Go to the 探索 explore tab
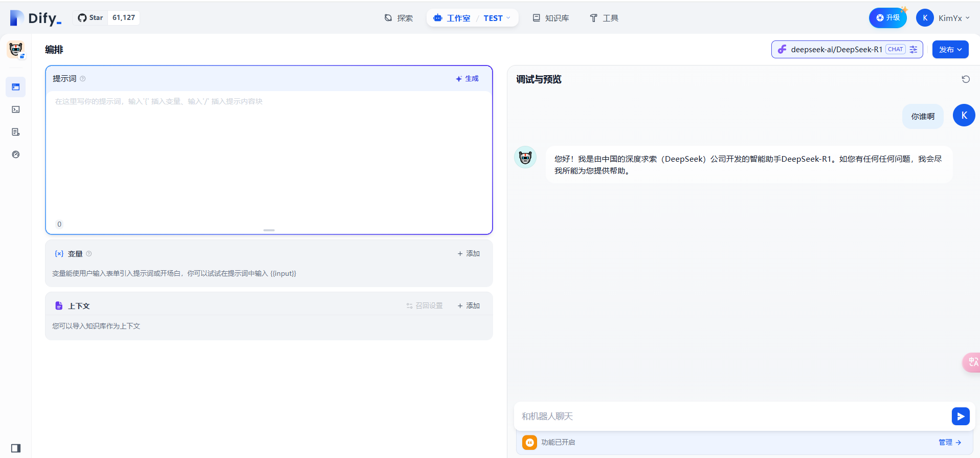 398,18
